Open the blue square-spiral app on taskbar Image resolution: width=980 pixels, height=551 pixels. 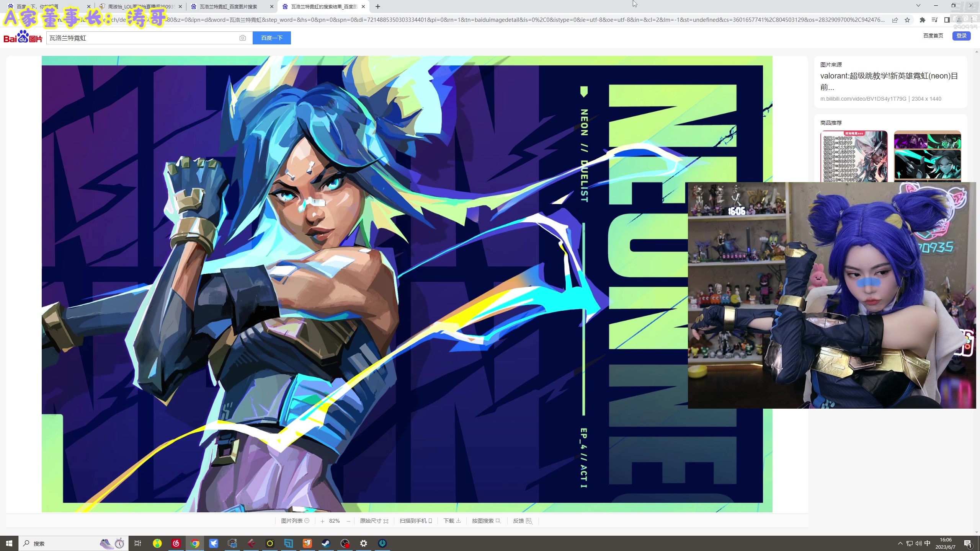(x=289, y=543)
